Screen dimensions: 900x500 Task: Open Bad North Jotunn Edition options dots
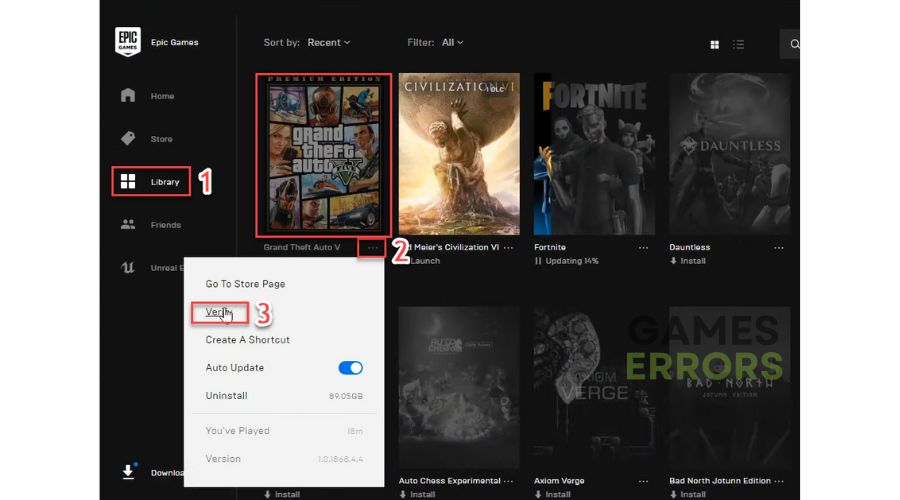pyautogui.click(x=779, y=481)
